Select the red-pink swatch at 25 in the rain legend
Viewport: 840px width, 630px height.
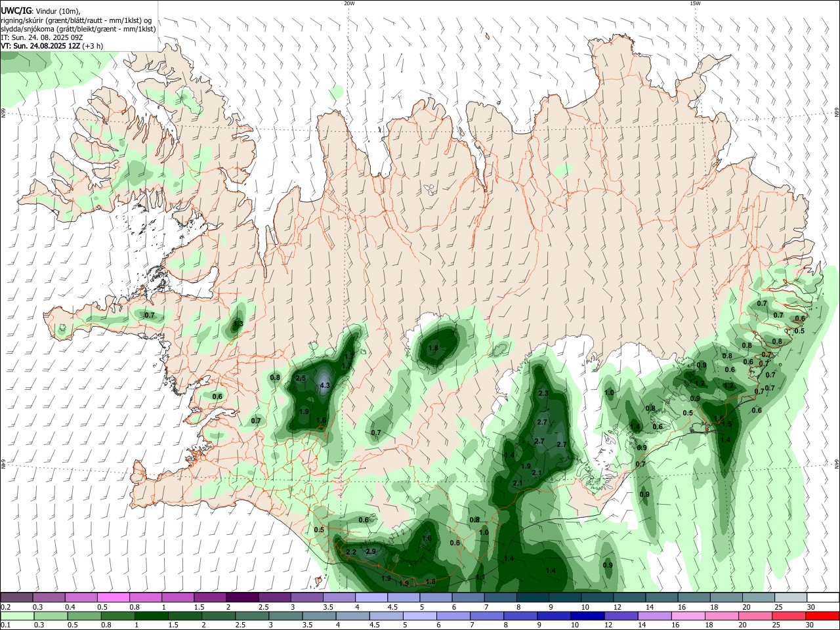pyautogui.click(x=789, y=616)
